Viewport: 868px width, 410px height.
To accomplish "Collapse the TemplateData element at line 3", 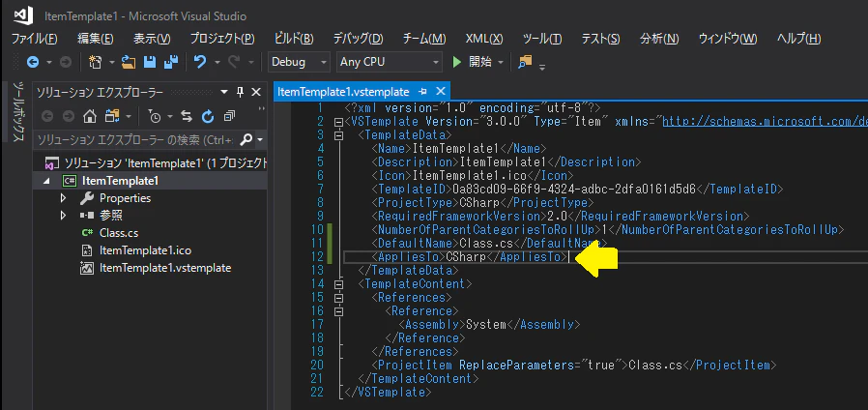I will [x=338, y=134].
